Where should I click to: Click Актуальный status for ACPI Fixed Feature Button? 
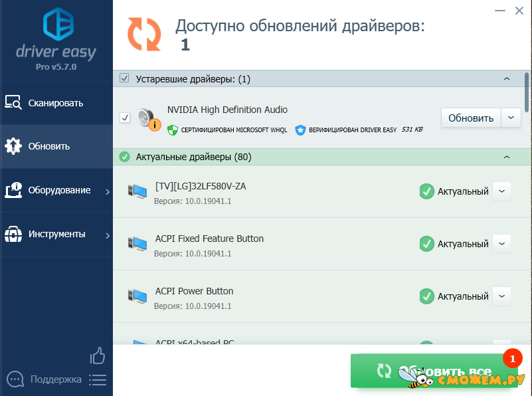tap(463, 244)
